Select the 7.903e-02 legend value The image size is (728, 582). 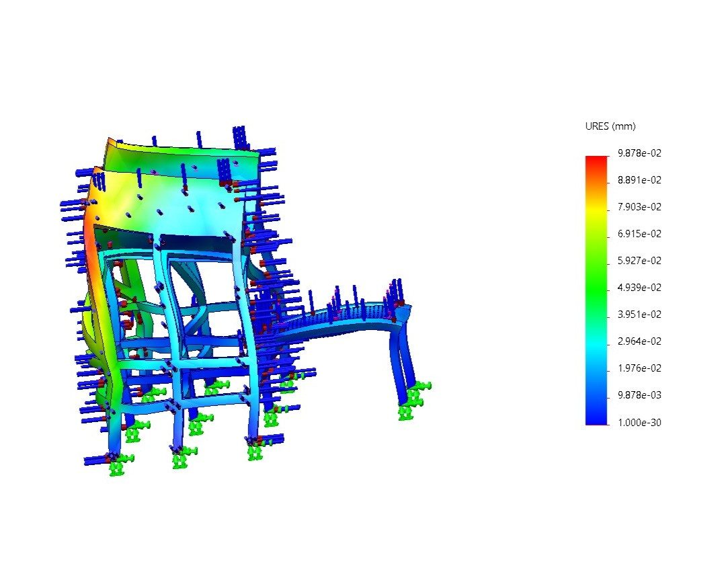coord(639,207)
